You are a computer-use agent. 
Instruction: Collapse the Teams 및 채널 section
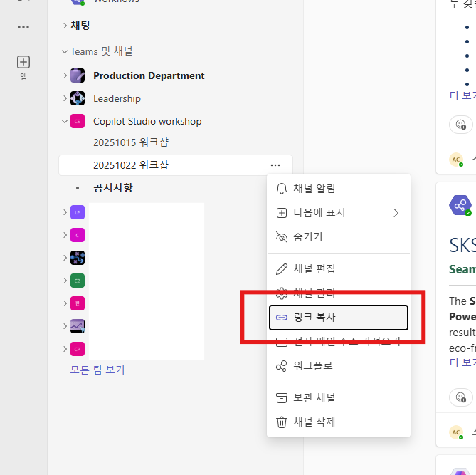64,52
